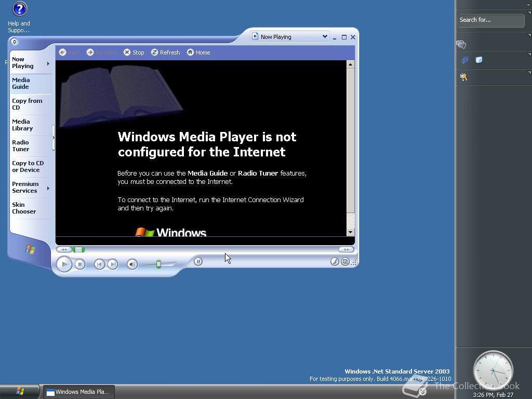
Task: Open the quick launch tile's menu arrow
Action: pos(529,54)
